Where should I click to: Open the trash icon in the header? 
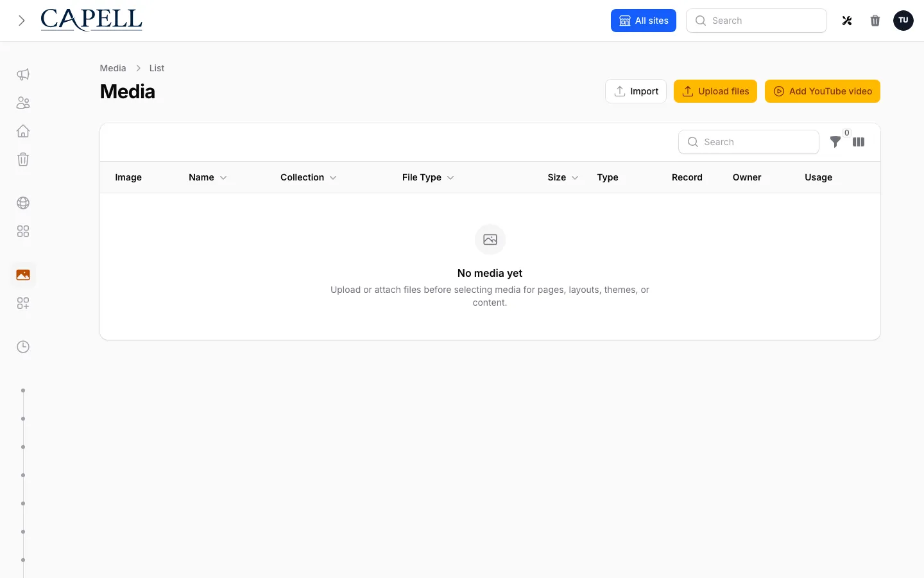point(875,21)
